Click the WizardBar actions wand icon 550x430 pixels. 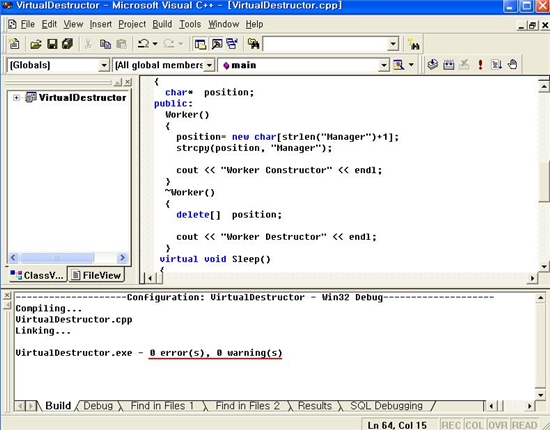[398, 65]
